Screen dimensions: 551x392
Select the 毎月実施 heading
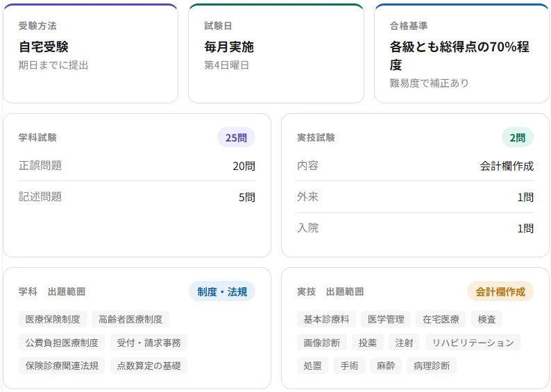[229, 46]
